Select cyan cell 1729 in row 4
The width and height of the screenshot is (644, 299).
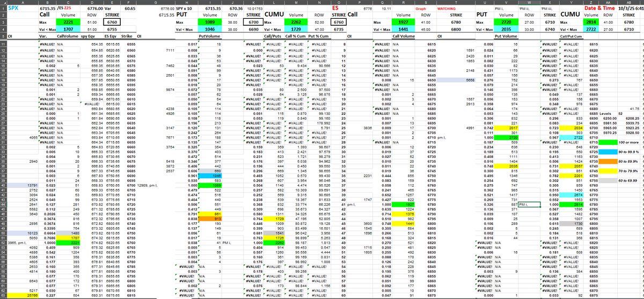tap(296, 30)
